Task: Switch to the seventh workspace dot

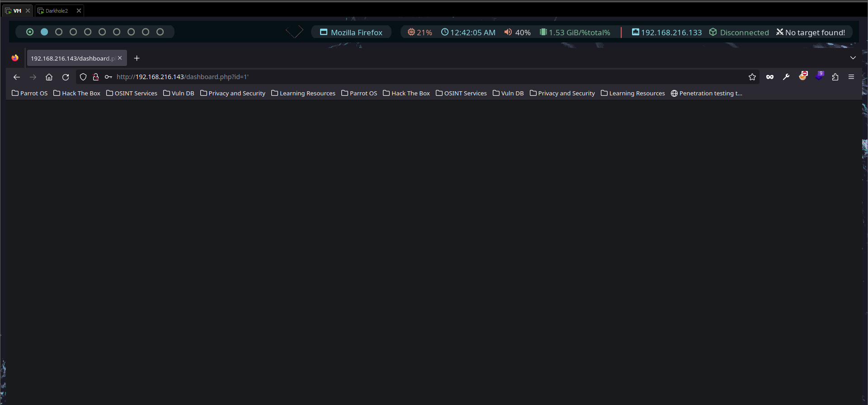Action: pyautogui.click(x=117, y=32)
